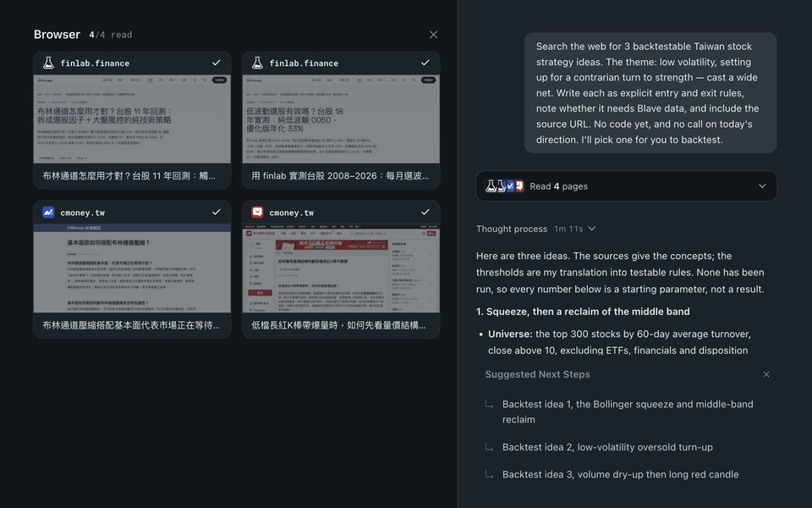Collapse the Thought process chevron
Viewport: 812px width, 508px height.
click(592, 229)
